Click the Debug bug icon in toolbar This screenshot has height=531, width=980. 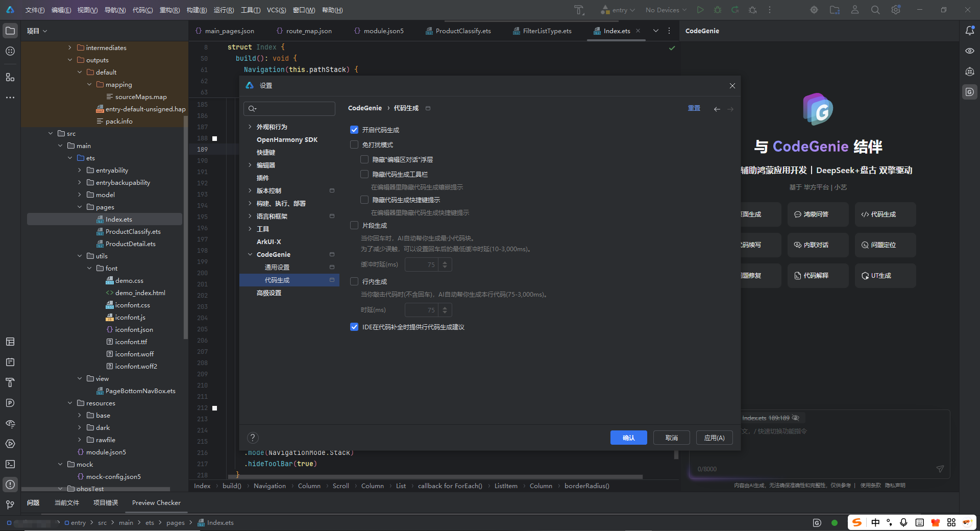pyautogui.click(x=718, y=10)
